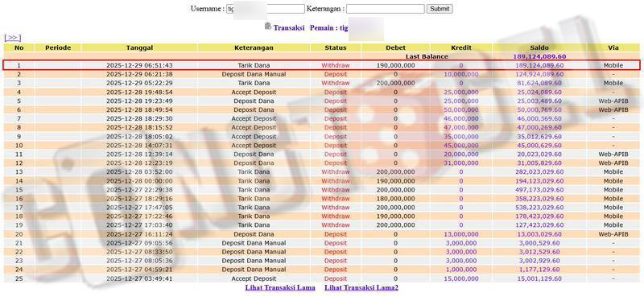Click saldo 282,023,029.60
The width and height of the screenshot is (644, 305).
pos(539,172)
